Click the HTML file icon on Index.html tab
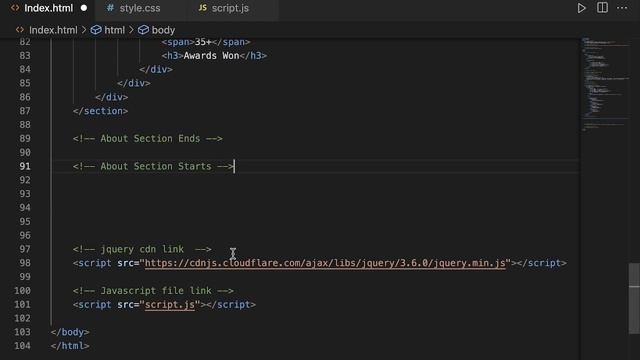This screenshot has height=360, width=640. tap(15, 8)
